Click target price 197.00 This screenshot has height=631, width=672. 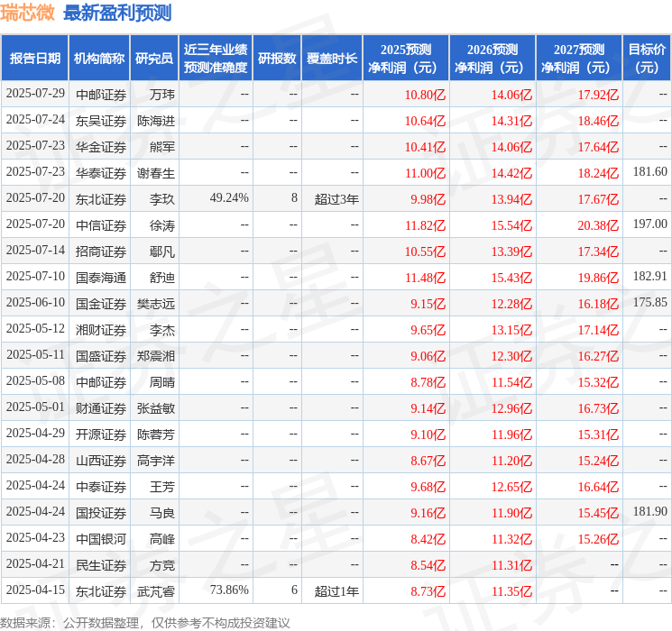tap(650, 224)
